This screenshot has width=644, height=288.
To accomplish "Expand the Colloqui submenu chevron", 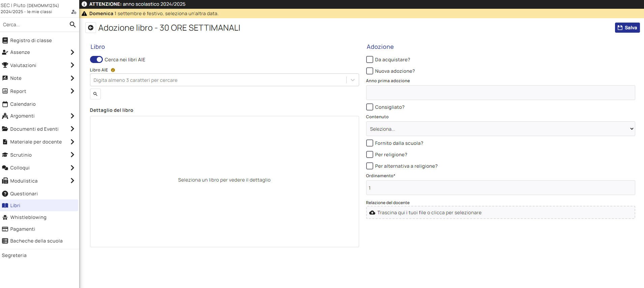I will [72, 168].
